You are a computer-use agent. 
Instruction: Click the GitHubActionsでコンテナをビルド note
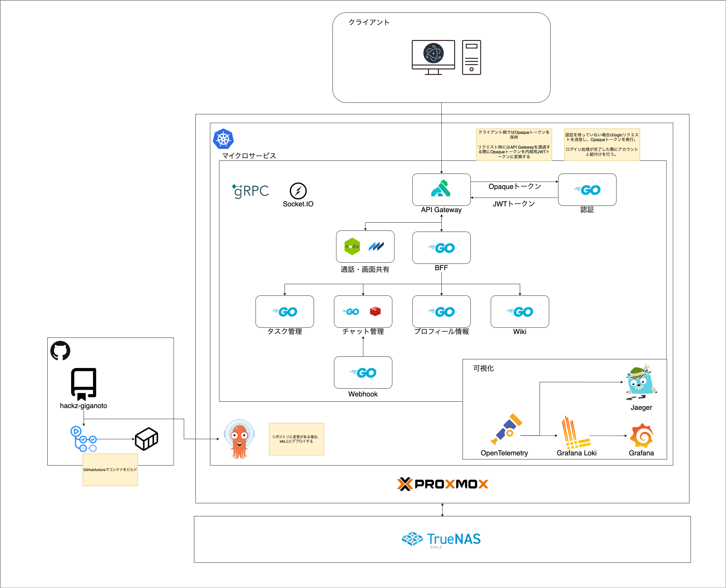110,470
